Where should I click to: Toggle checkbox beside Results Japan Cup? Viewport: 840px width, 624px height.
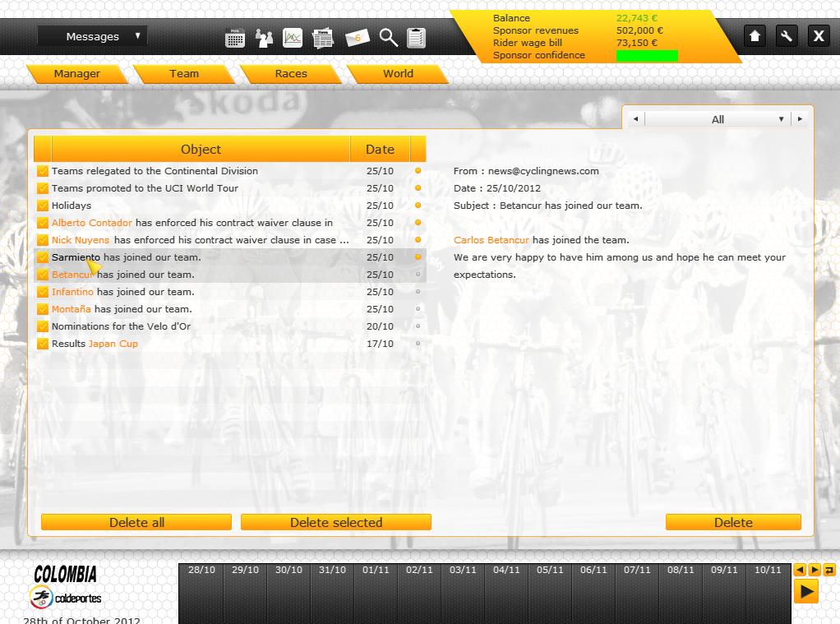point(43,344)
